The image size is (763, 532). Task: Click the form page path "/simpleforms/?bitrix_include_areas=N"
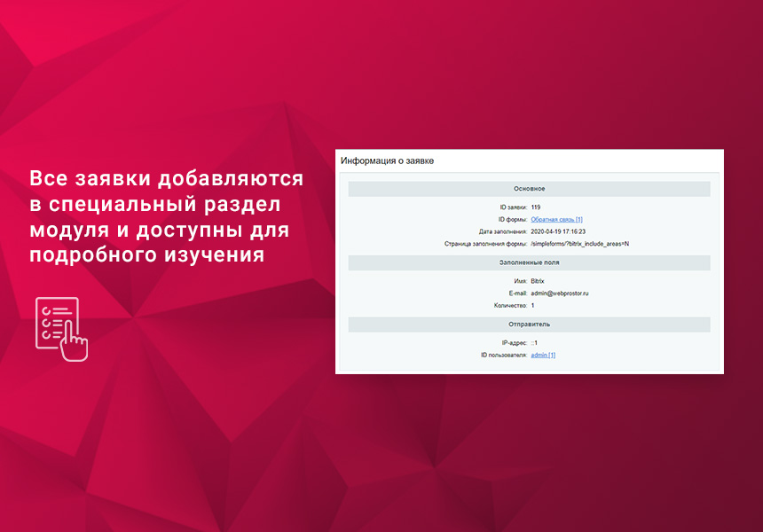click(581, 244)
